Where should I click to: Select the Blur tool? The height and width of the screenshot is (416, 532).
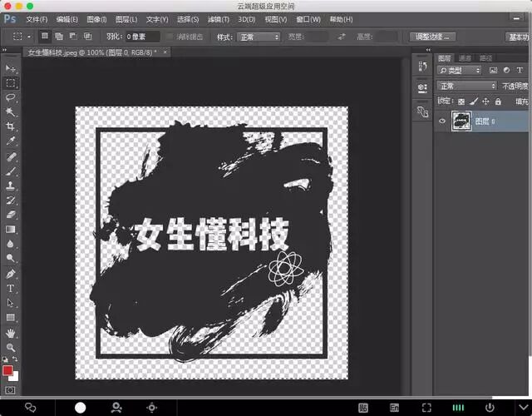pyautogui.click(x=10, y=244)
